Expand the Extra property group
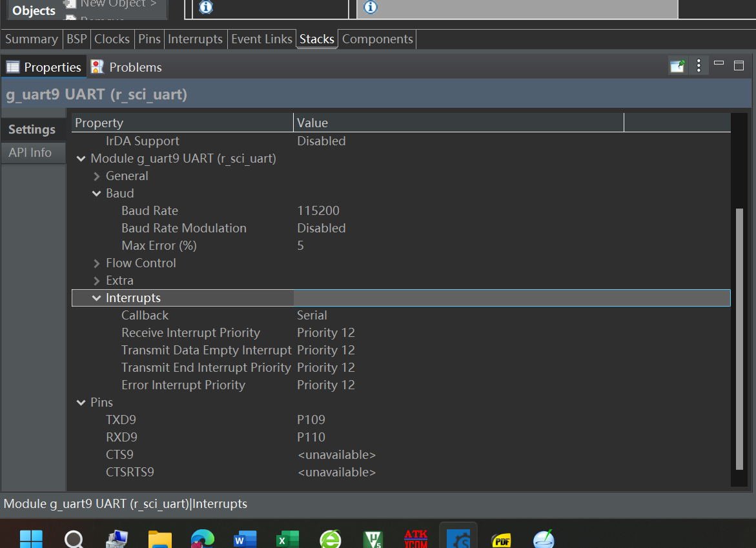 (96, 281)
